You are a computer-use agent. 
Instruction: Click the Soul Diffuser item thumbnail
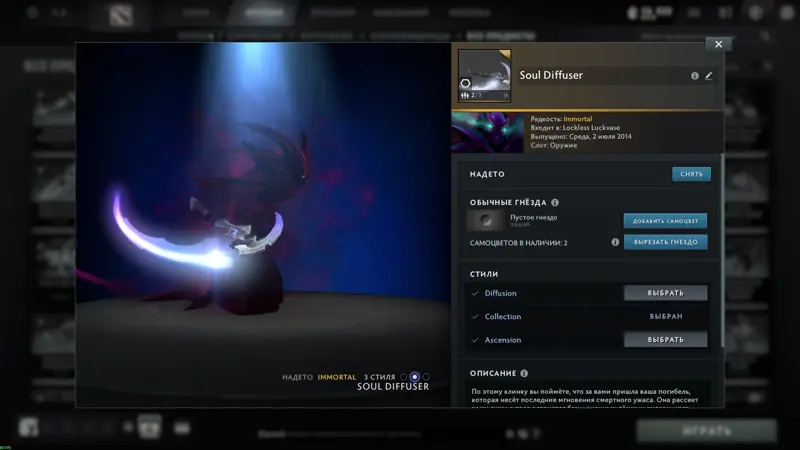[x=484, y=76]
